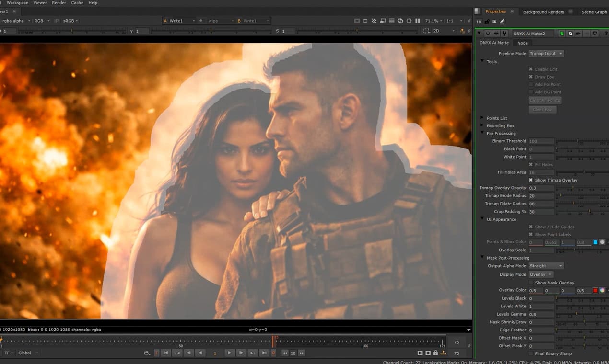
Task: Click the Clear Box button
Action: coord(542,109)
